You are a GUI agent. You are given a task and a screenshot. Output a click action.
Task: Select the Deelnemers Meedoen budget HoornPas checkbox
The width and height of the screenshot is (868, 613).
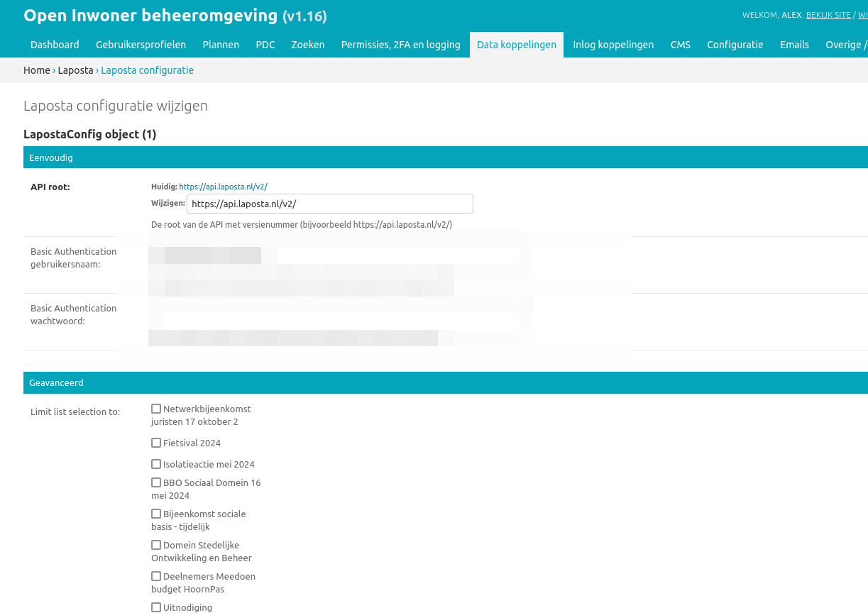[156, 576]
